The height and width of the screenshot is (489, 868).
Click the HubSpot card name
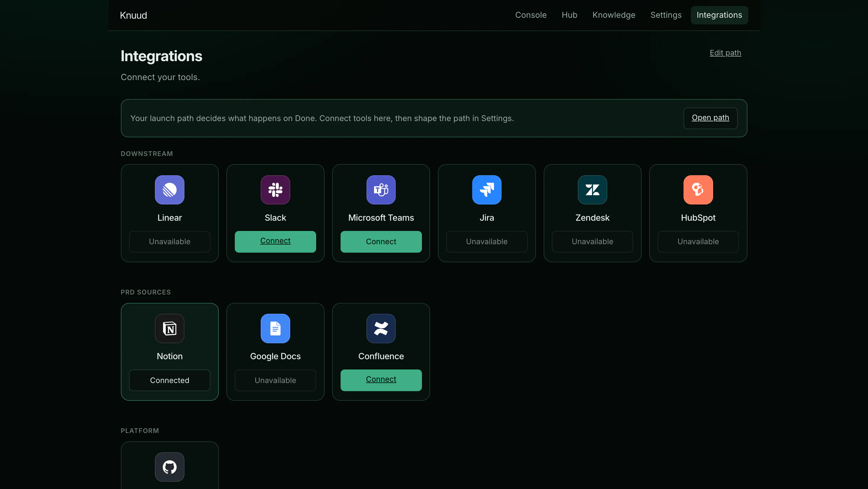pyautogui.click(x=698, y=218)
